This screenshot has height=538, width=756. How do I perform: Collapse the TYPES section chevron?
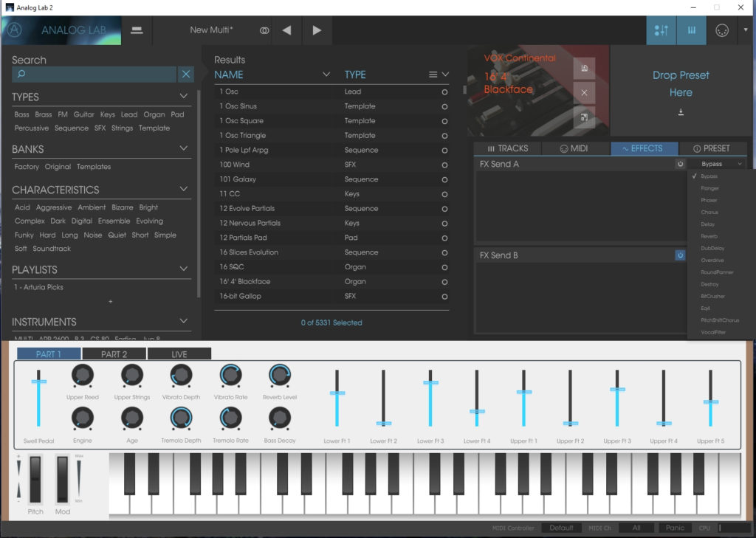click(x=184, y=96)
